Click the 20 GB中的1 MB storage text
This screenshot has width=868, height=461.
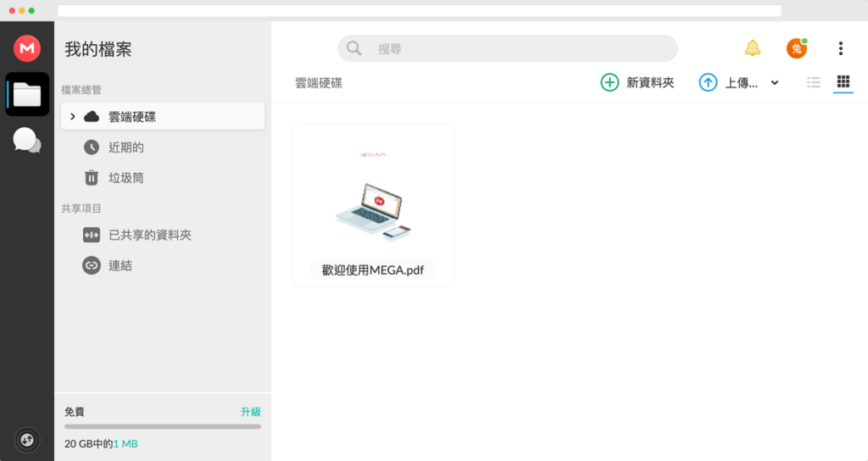101,444
